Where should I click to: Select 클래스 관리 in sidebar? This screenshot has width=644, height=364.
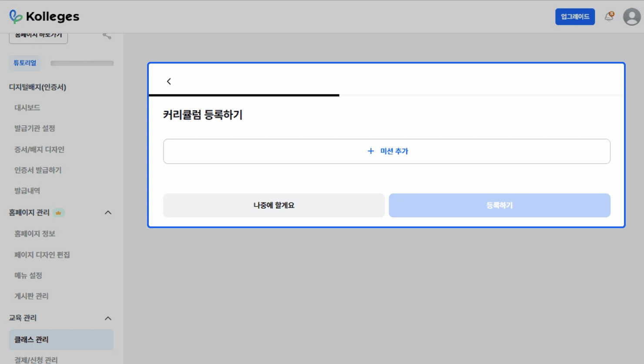(31, 340)
